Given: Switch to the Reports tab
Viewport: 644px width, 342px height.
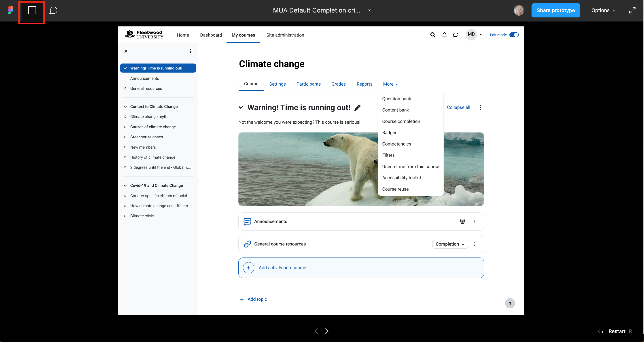Looking at the screenshot, I should coord(364,84).
